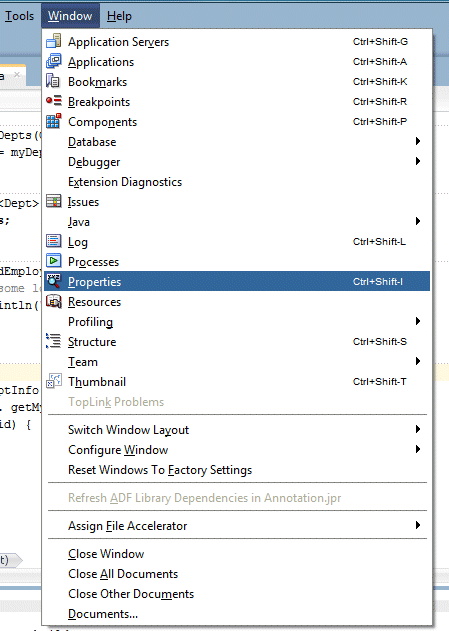Click the Issues table icon
Screen dimensions: 449x631
(x=54, y=201)
